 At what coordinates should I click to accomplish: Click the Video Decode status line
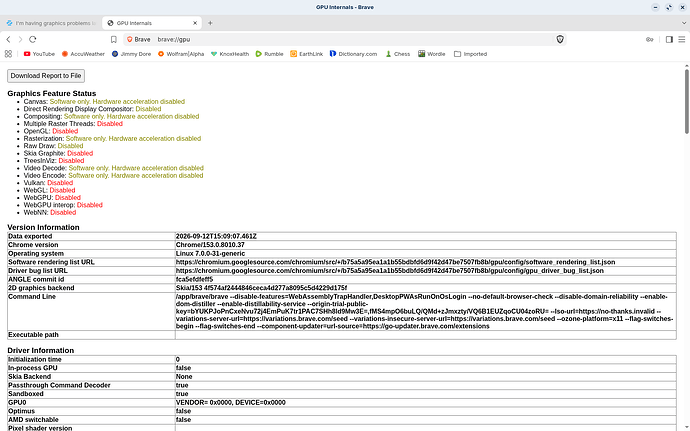tap(114, 168)
